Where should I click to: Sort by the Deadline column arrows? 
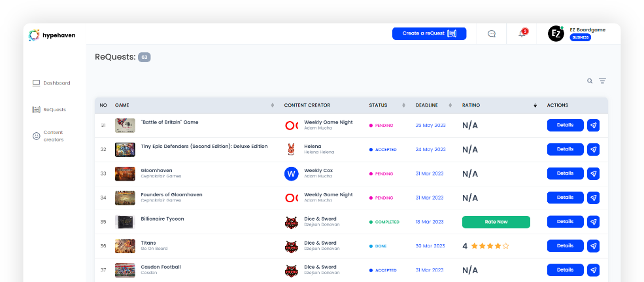[x=450, y=105]
